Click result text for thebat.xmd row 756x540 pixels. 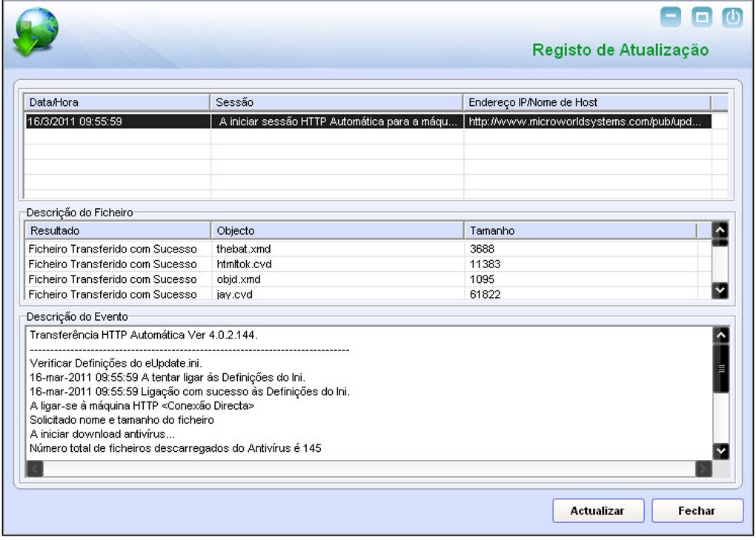pos(113,249)
